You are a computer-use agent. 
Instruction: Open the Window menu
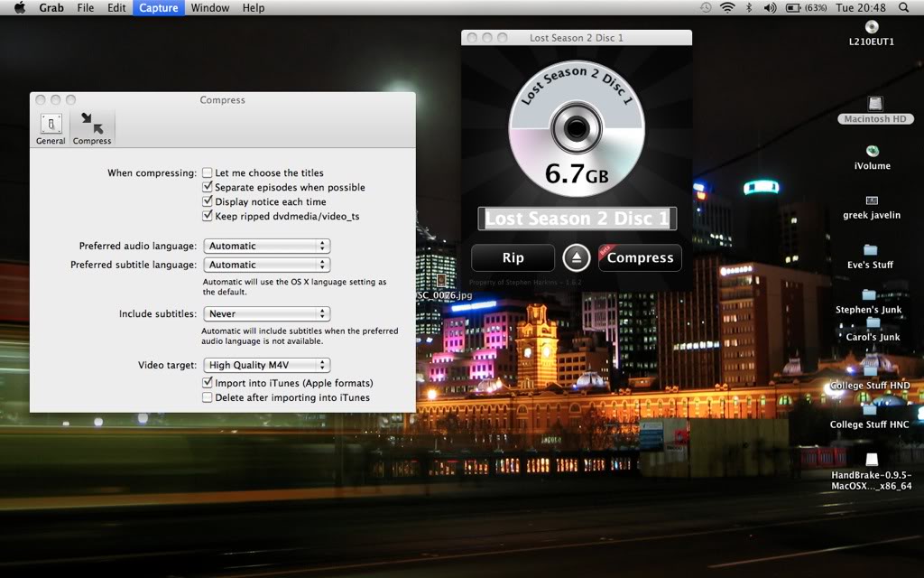point(209,7)
